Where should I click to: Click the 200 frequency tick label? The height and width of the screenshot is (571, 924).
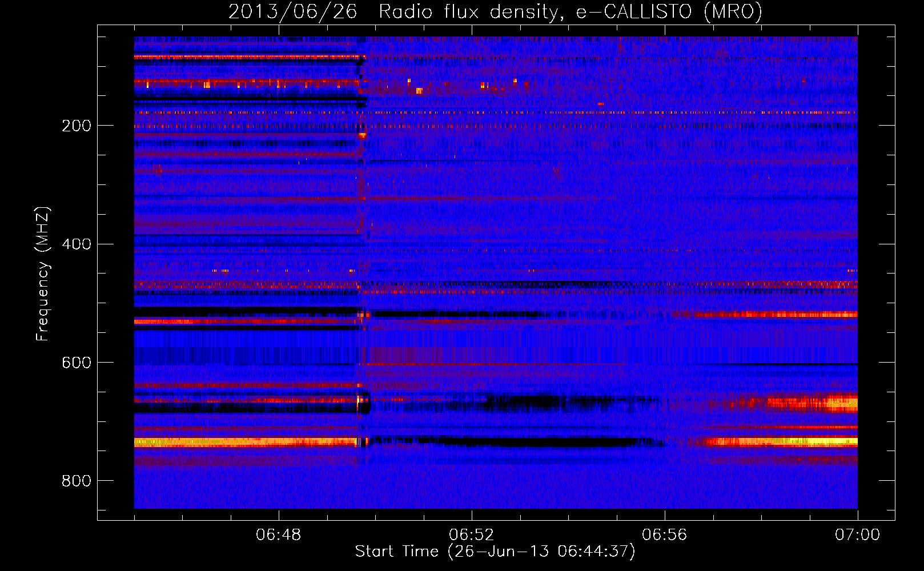[x=77, y=126]
